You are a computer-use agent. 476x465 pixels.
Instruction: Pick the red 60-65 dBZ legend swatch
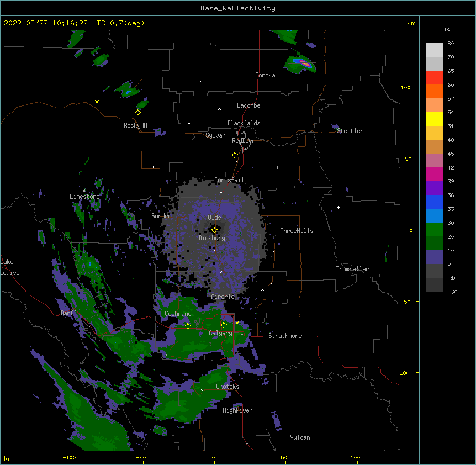point(434,77)
